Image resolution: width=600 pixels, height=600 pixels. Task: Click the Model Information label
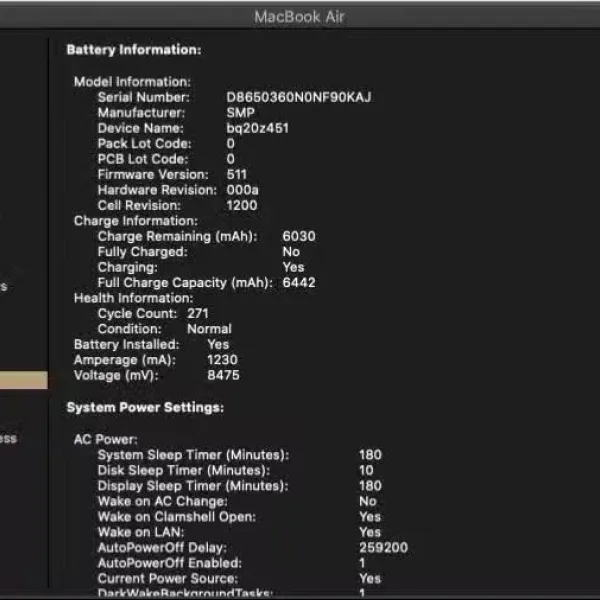pos(132,82)
